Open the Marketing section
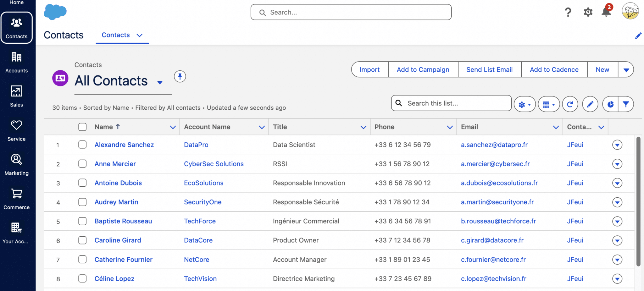Image resolution: width=644 pixels, height=291 pixels. [17, 165]
